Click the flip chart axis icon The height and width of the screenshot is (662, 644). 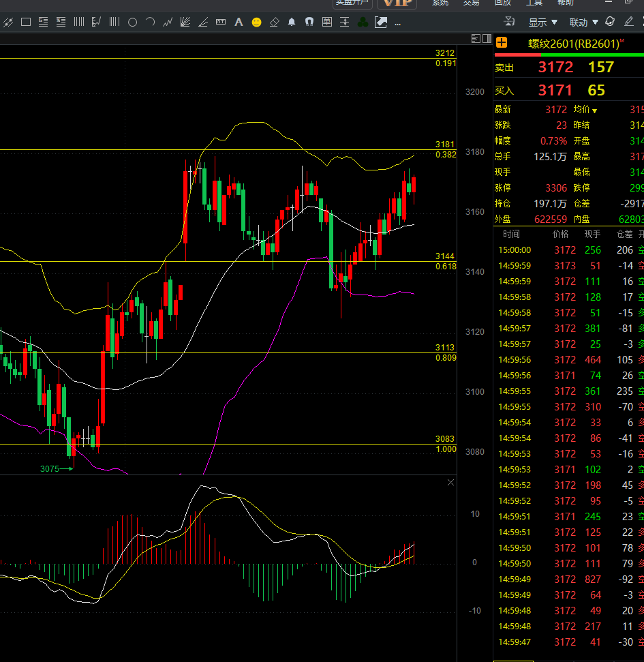pyautogui.click(x=509, y=21)
